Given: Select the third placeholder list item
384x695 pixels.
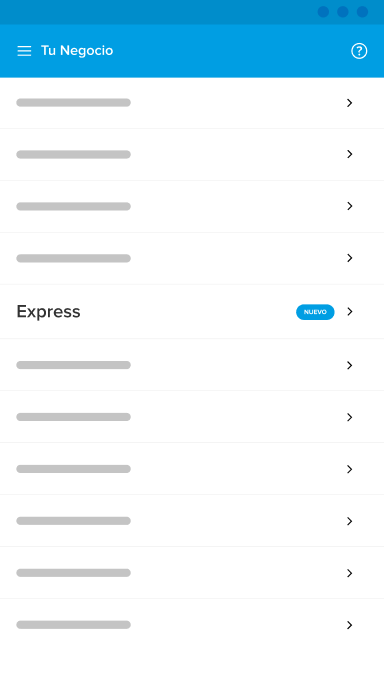Looking at the screenshot, I should click(x=192, y=206).
